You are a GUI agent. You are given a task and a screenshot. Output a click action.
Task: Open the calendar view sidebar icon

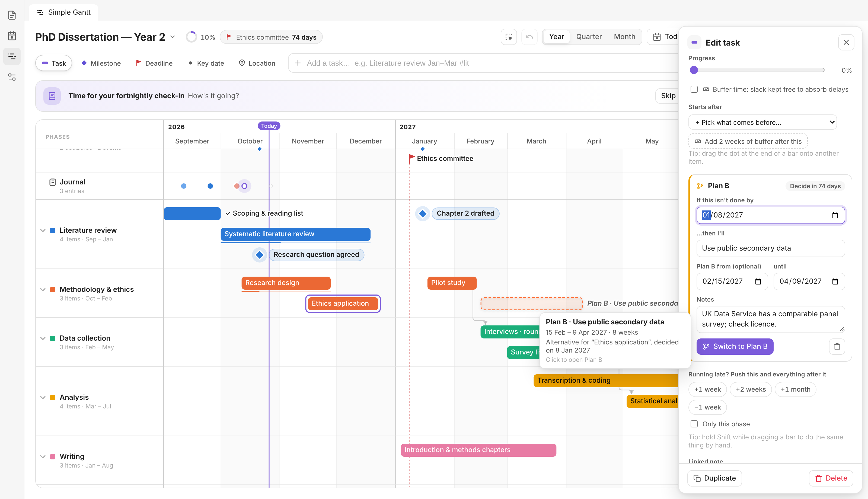[12, 36]
